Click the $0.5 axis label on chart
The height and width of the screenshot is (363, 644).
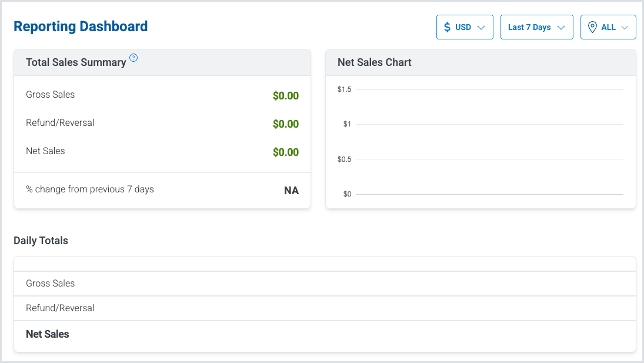[344, 159]
